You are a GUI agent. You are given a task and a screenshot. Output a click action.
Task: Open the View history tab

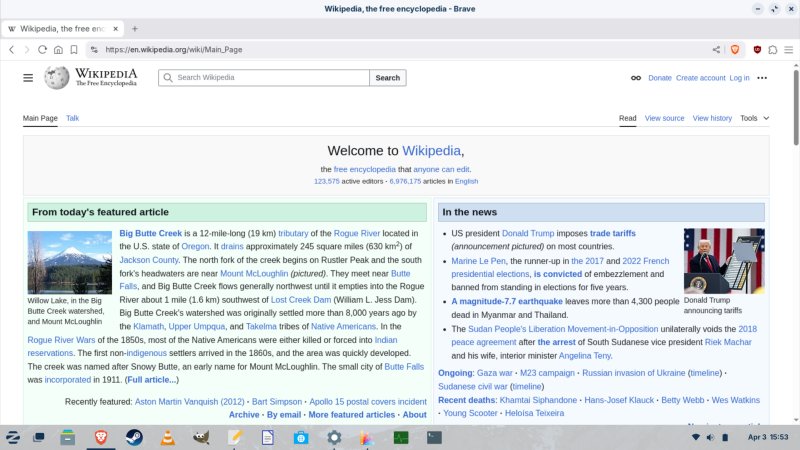[x=712, y=118]
